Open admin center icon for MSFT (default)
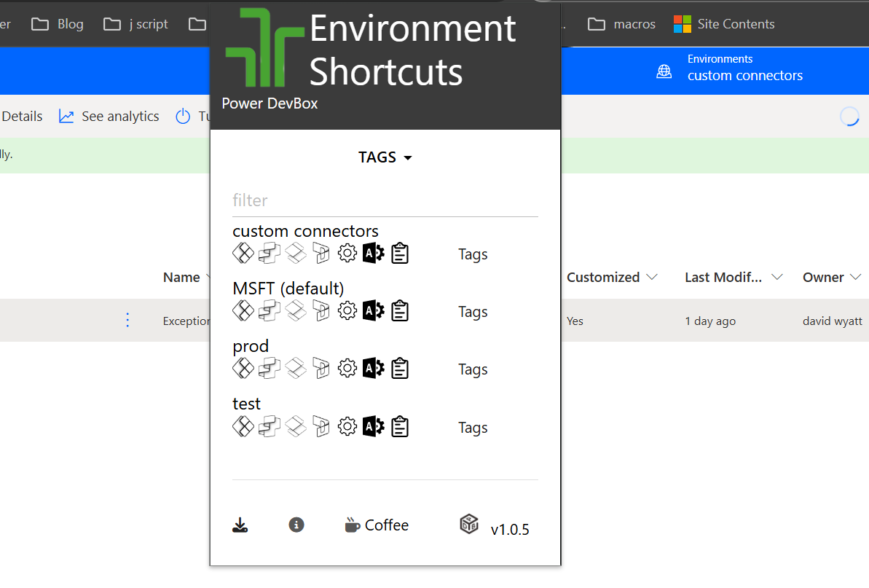869x588 pixels. [x=374, y=311]
